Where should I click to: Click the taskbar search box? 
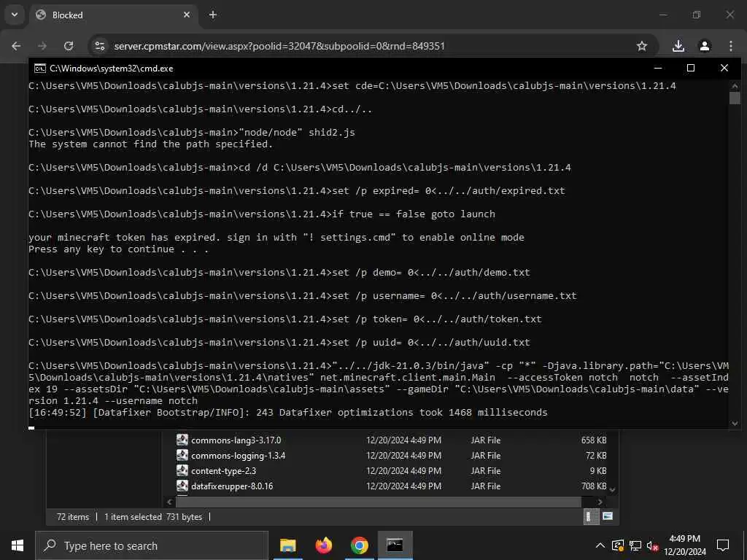[152, 545]
